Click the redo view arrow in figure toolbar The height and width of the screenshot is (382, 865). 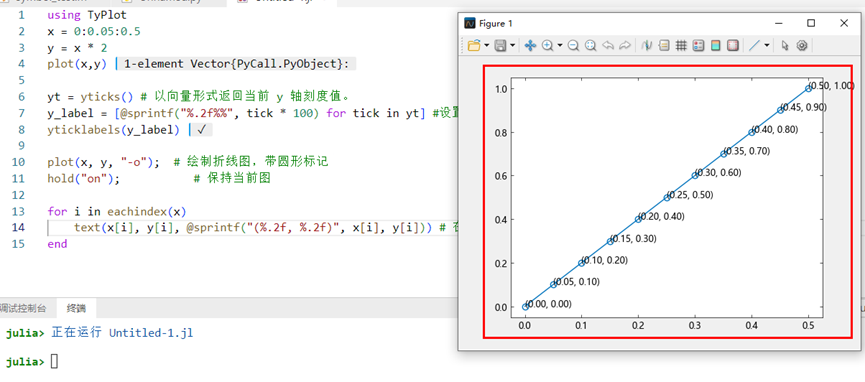coord(624,45)
